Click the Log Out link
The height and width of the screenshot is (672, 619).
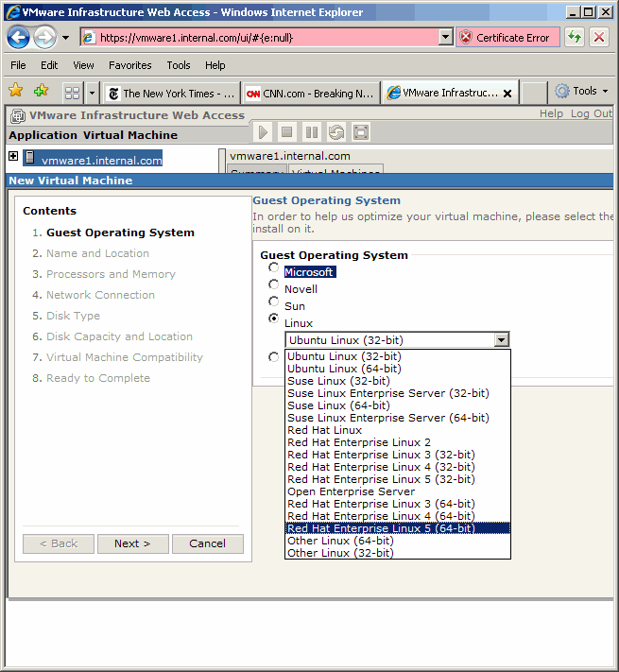592,113
